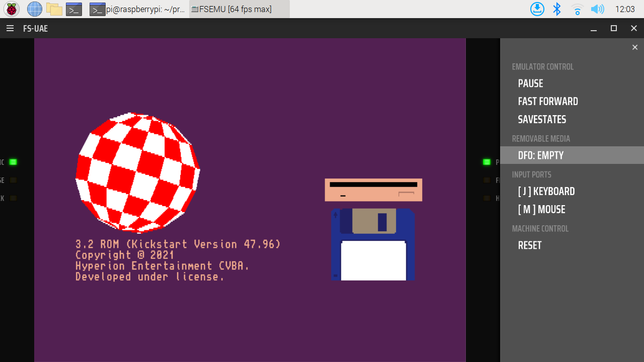The image size is (644, 362).
Task: Launch the web browser globe icon
Action: point(35,9)
